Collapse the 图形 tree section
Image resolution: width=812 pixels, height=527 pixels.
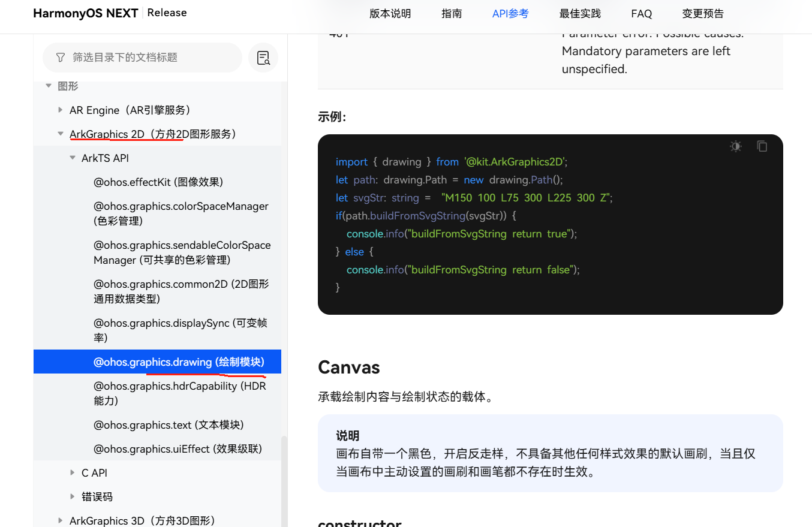point(49,86)
